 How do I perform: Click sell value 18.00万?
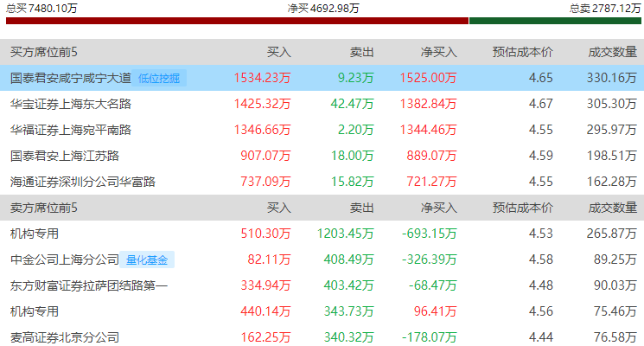coord(353,156)
